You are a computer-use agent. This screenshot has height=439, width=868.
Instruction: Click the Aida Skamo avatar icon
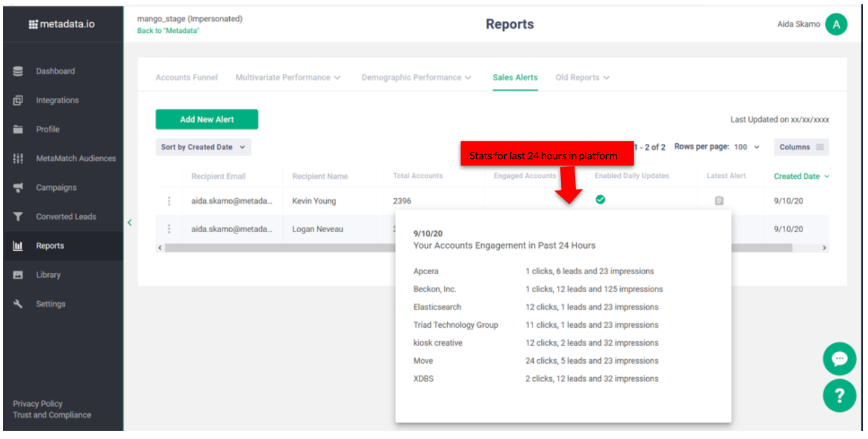coord(836,25)
